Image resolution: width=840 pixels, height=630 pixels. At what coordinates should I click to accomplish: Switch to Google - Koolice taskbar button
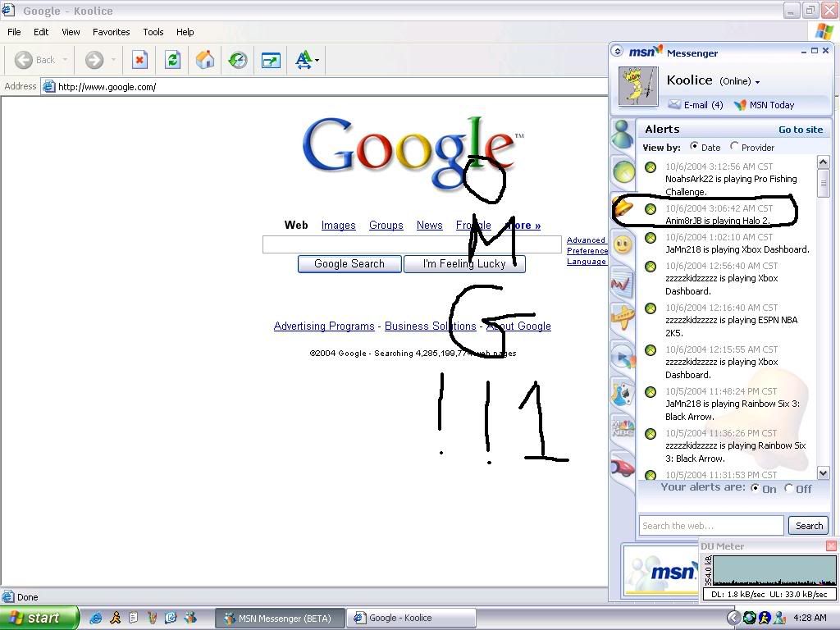(x=411, y=619)
